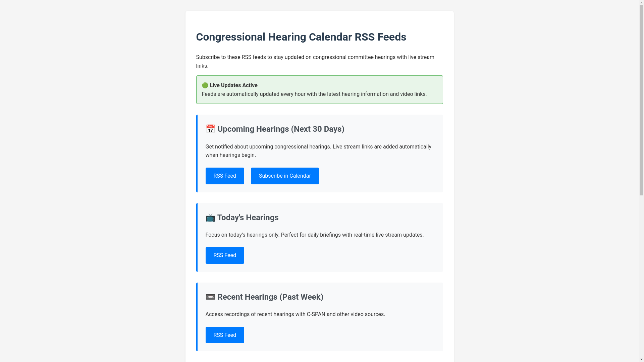Open RSS Feed for Today's Hearings
Image resolution: width=644 pixels, height=362 pixels.
point(225,255)
